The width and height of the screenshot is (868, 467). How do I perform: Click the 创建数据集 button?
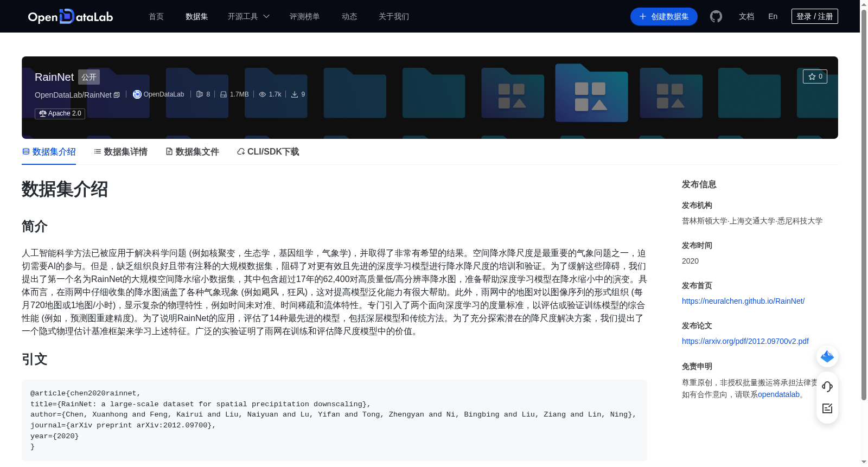coord(663,16)
